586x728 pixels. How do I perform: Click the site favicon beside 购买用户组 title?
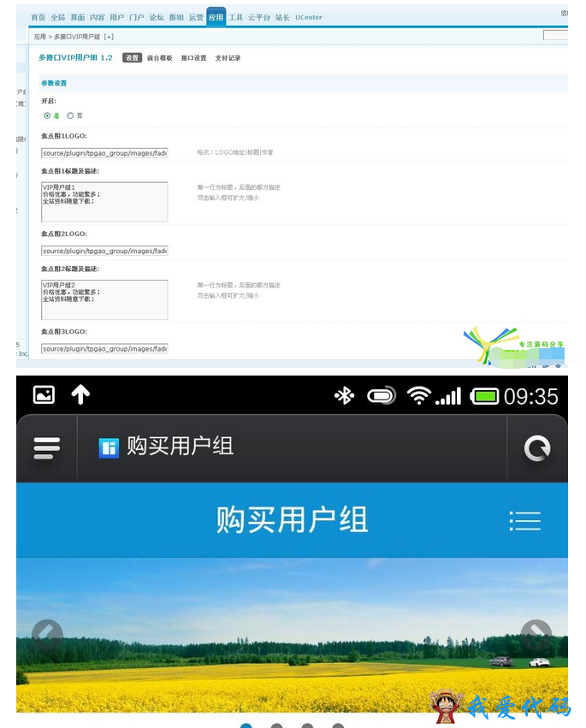[x=110, y=448]
